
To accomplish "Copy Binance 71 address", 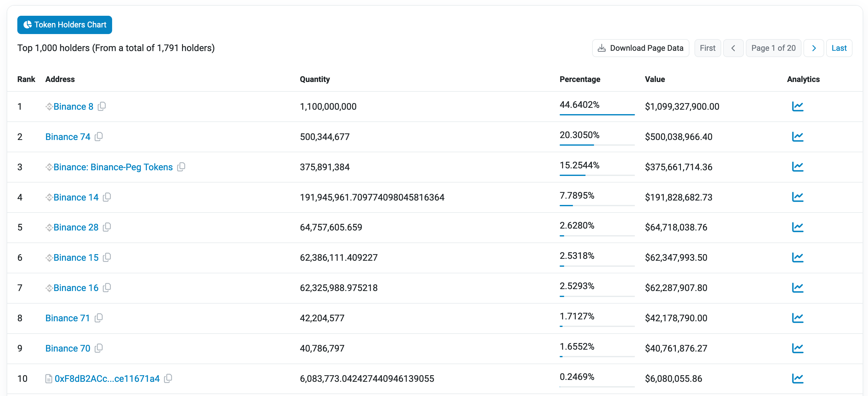I will tap(99, 318).
